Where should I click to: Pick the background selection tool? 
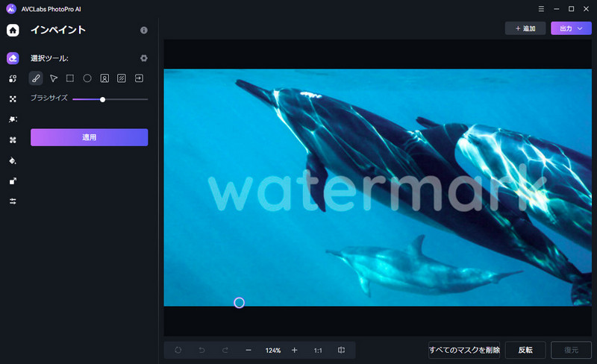(122, 78)
